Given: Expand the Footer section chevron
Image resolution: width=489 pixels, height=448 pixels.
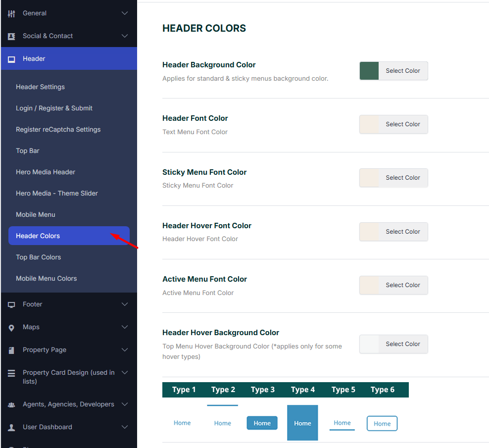Looking at the screenshot, I should click(x=125, y=304).
